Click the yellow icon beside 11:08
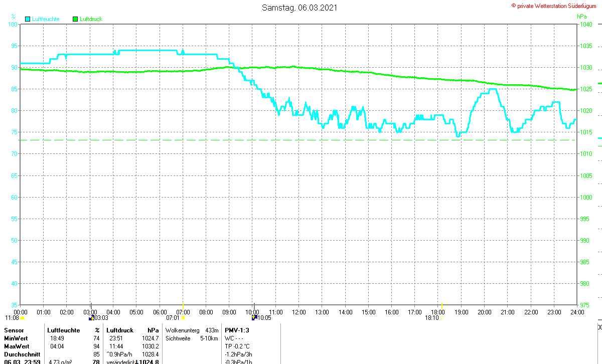The height and width of the screenshot is (364, 602). (x=23, y=318)
